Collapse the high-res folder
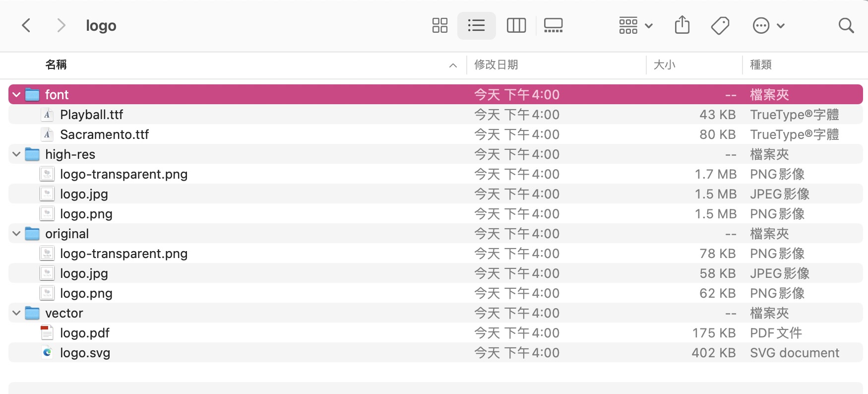The image size is (868, 394). (16, 154)
